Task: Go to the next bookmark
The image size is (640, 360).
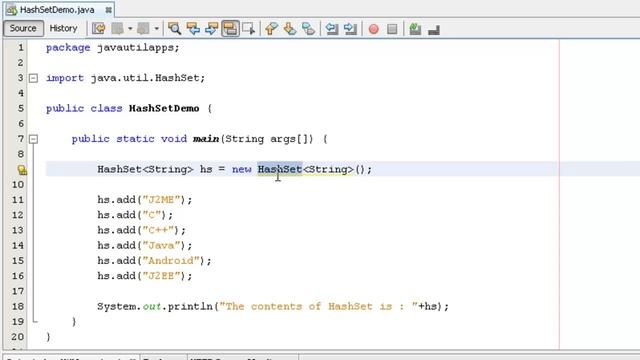Action: pyautogui.click(x=290, y=29)
